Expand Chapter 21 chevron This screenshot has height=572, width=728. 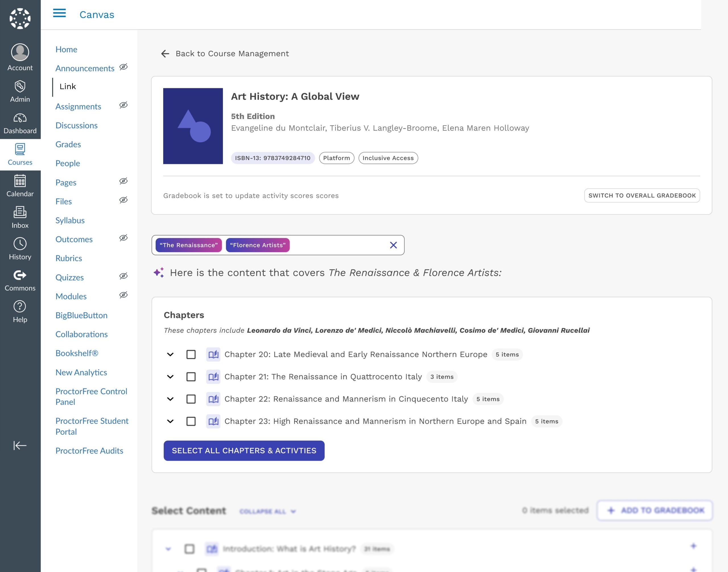[170, 377]
